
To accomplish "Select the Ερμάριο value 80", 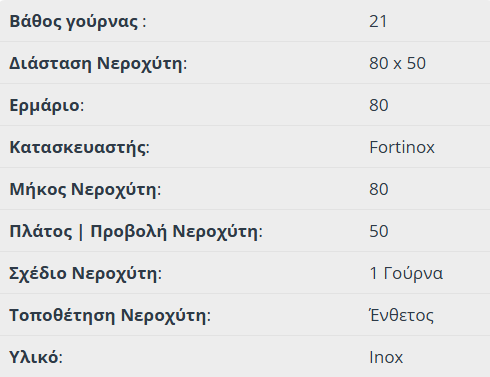I will 379,105.
